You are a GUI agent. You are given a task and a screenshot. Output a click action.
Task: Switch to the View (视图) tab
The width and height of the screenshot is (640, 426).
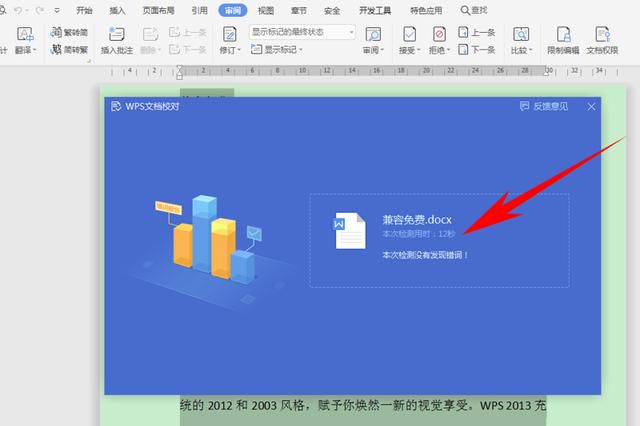click(x=266, y=10)
